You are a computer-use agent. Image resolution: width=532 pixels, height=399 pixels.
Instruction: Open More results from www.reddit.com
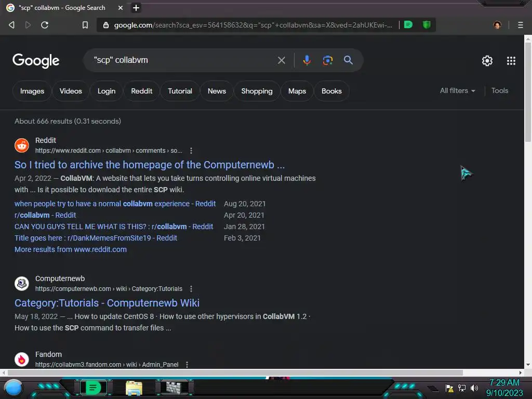point(71,249)
